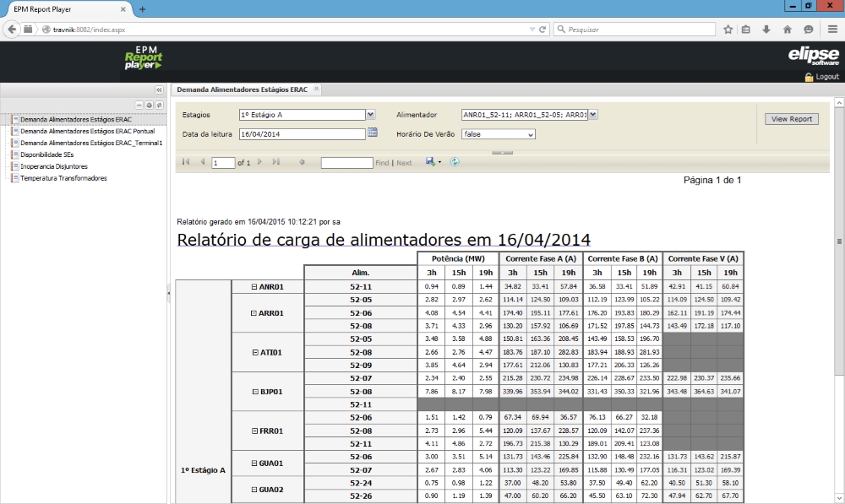Click the Potência (MW) column header
This screenshot has height=504, width=845.
pos(458,258)
